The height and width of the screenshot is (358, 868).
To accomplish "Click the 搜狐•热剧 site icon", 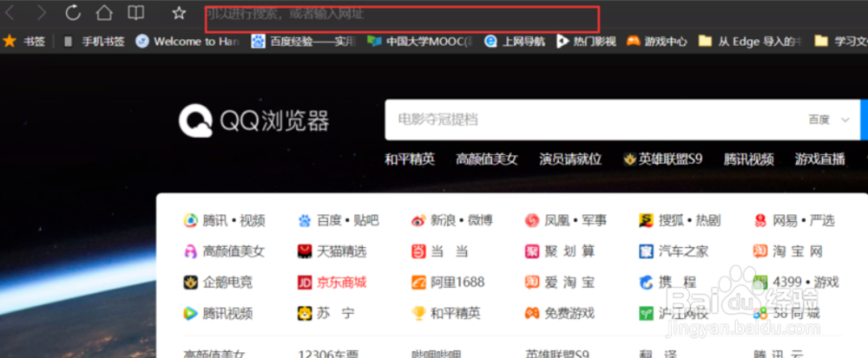I will point(646,221).
